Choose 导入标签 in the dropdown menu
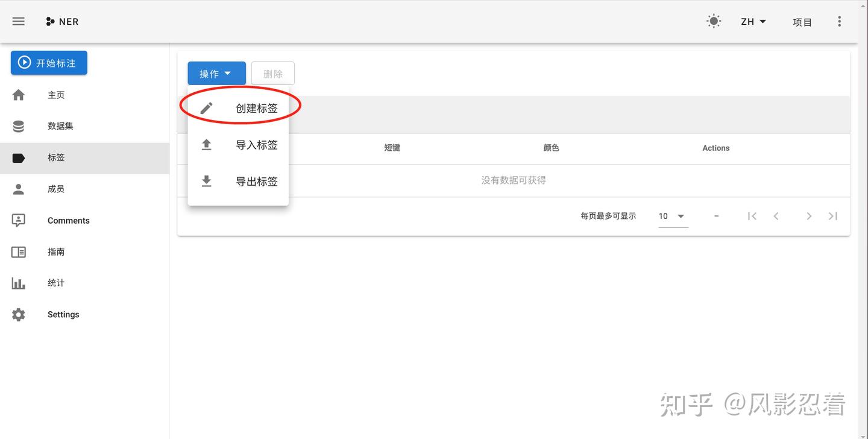868x439 pixels. [x=257, y=145]
